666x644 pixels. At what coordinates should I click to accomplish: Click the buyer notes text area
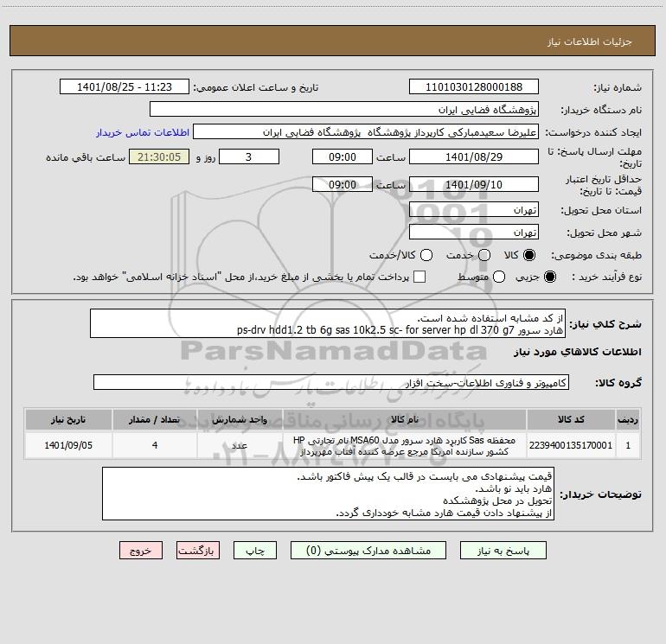(328, 494)
